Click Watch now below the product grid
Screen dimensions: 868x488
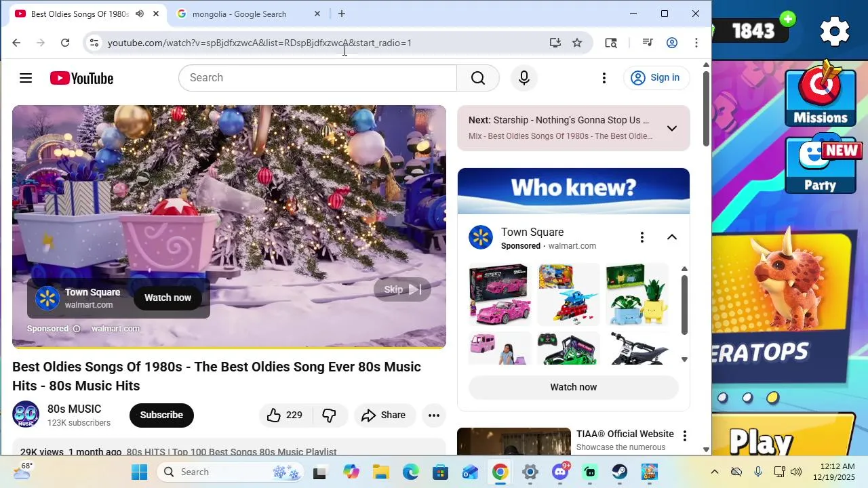pos(574,387)
